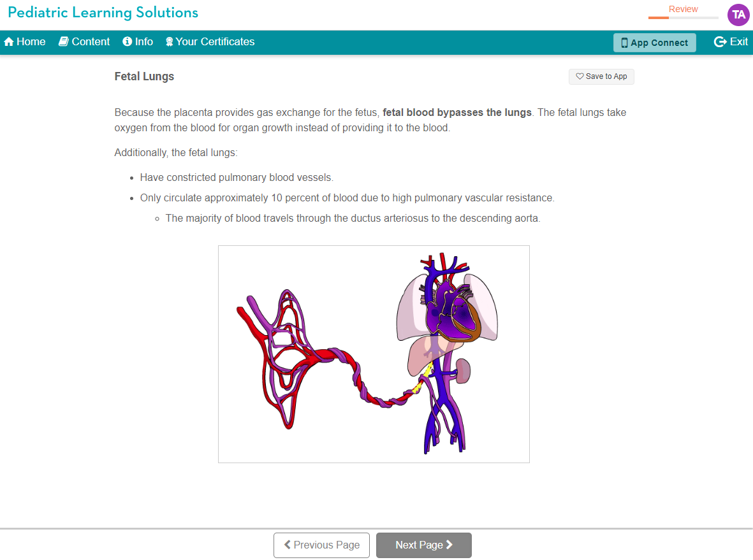Viewport: 753px width, 560px height.
Task: Click the fetal circulation diagram image
Action: pyautogui.click(x=374, y=354)
